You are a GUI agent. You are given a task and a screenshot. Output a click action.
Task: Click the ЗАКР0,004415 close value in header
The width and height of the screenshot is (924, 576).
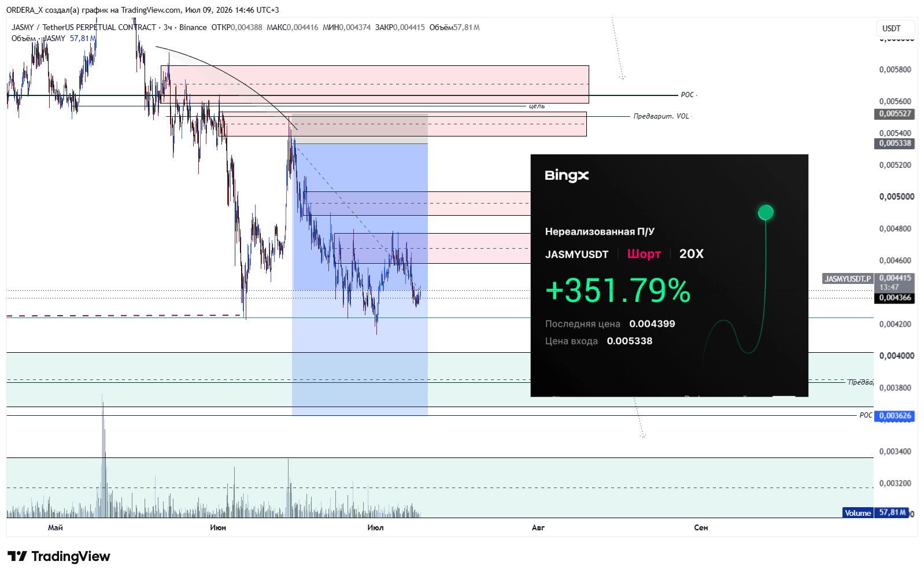click(400, 27)
